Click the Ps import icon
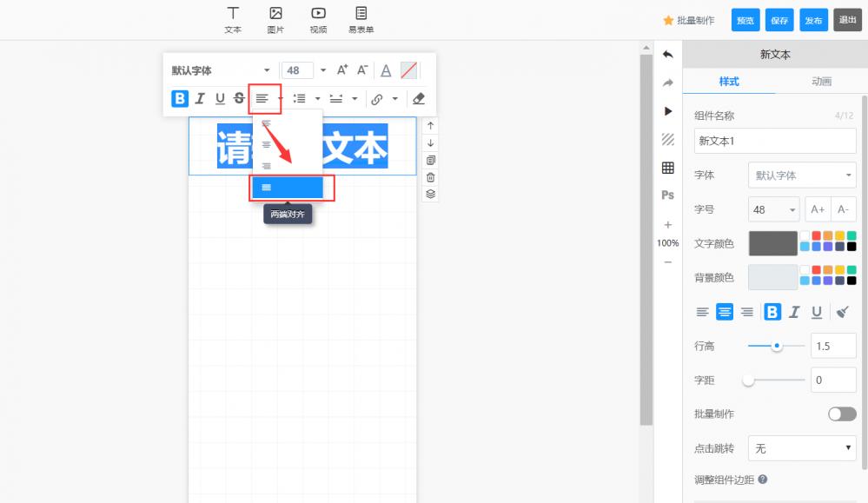This screenshot has height=503, width=868. click(667, 195)
